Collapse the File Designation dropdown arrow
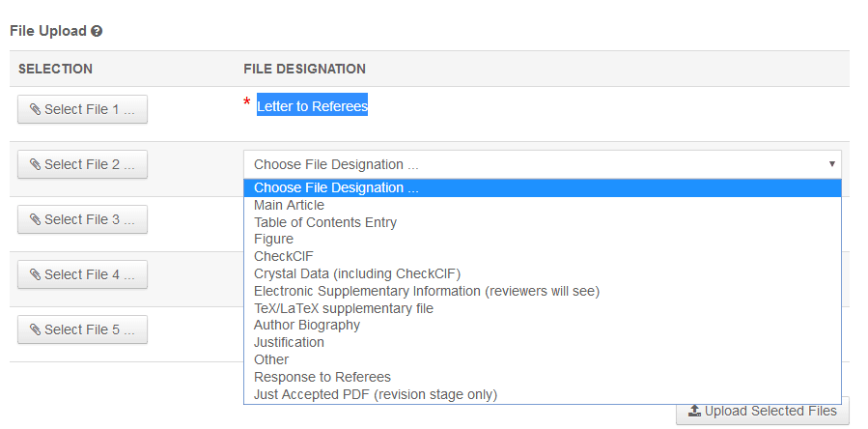The width and height of the screenshot is (868, 429). (831, 164)
